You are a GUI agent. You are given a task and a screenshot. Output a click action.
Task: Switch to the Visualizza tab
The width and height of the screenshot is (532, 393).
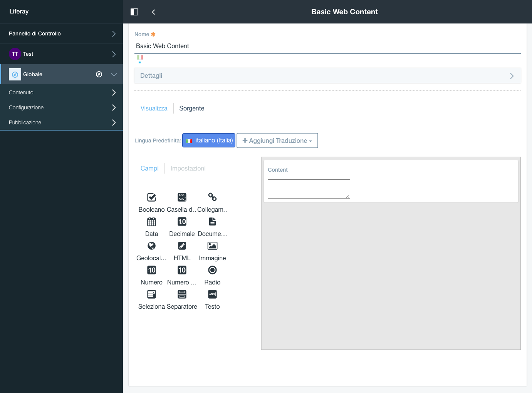point(154,108)
